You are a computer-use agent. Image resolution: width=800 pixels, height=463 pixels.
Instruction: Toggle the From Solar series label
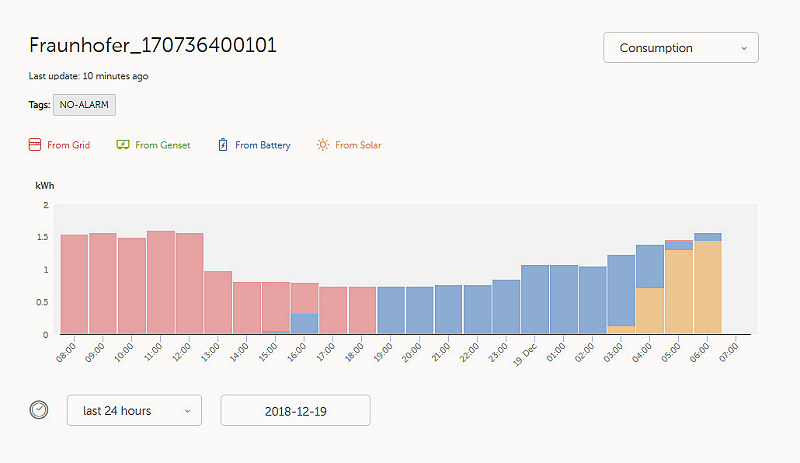click(x=358, y=145)
